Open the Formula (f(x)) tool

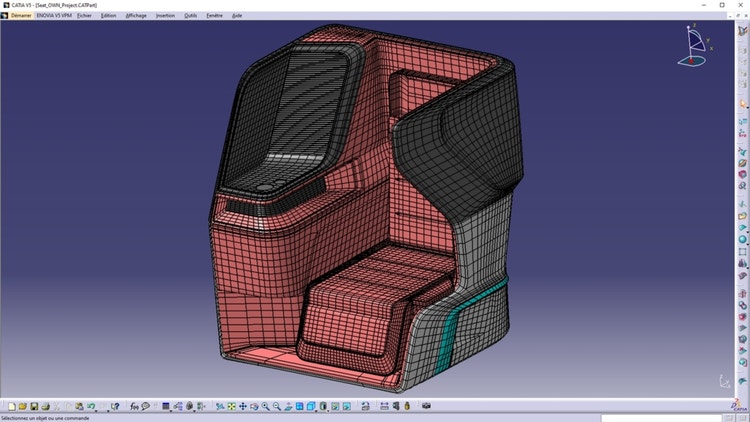(133, 407)
